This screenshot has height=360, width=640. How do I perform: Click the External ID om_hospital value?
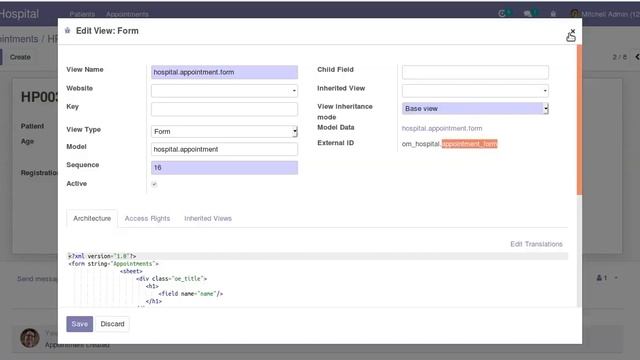pos(449,144)
